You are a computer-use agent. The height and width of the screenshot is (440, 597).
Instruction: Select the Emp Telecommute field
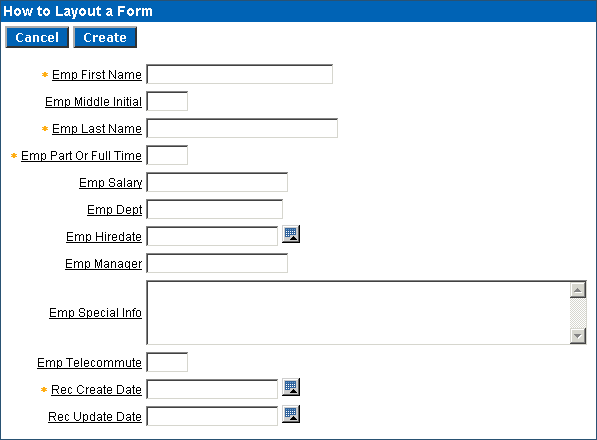(x=167, y=362)
